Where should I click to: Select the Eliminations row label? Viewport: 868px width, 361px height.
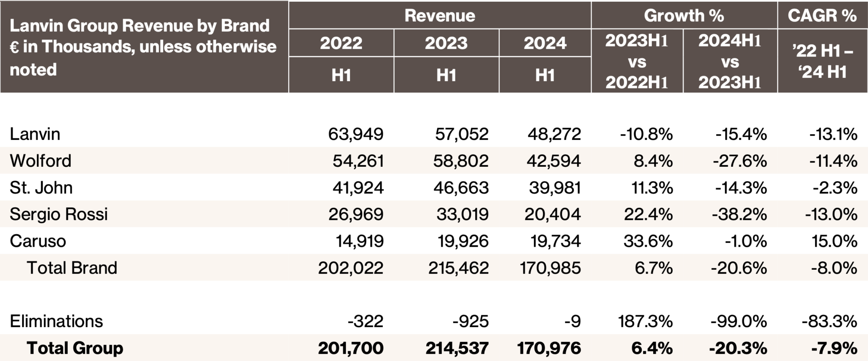pos(56,321)
